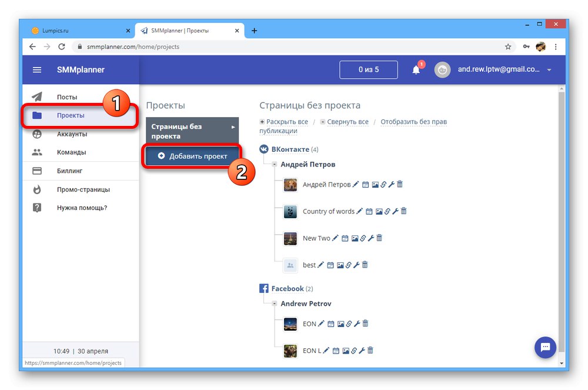Click calendar icon for best page

pos(330,265)
